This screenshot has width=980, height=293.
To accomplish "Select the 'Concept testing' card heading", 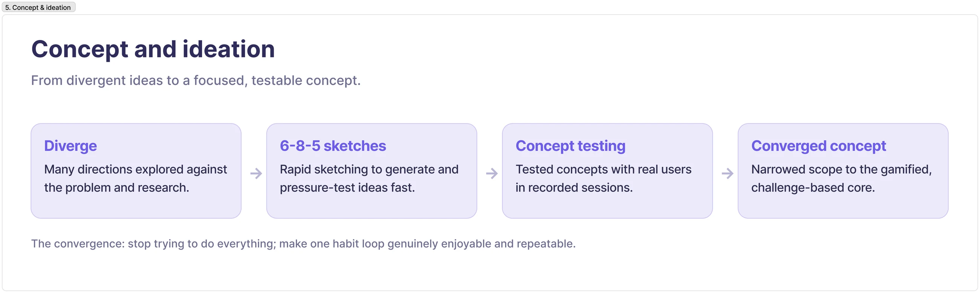I will 570,146.
